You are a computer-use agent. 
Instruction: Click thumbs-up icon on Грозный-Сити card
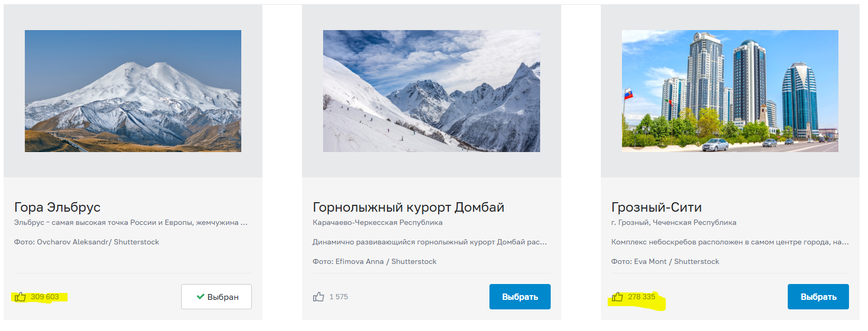click(617, 297)
